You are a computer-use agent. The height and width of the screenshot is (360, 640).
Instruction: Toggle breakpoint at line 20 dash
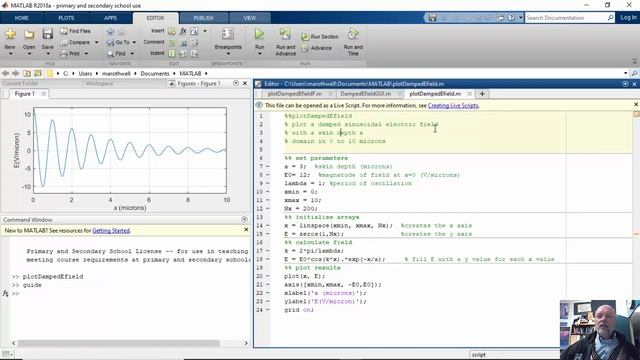pyautogui.click(x=268, y=276)
